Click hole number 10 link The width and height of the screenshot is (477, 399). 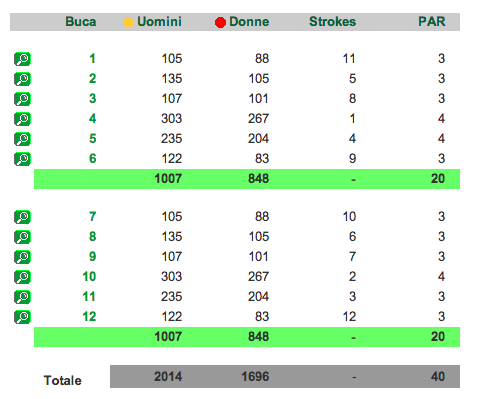click(89, 277)
